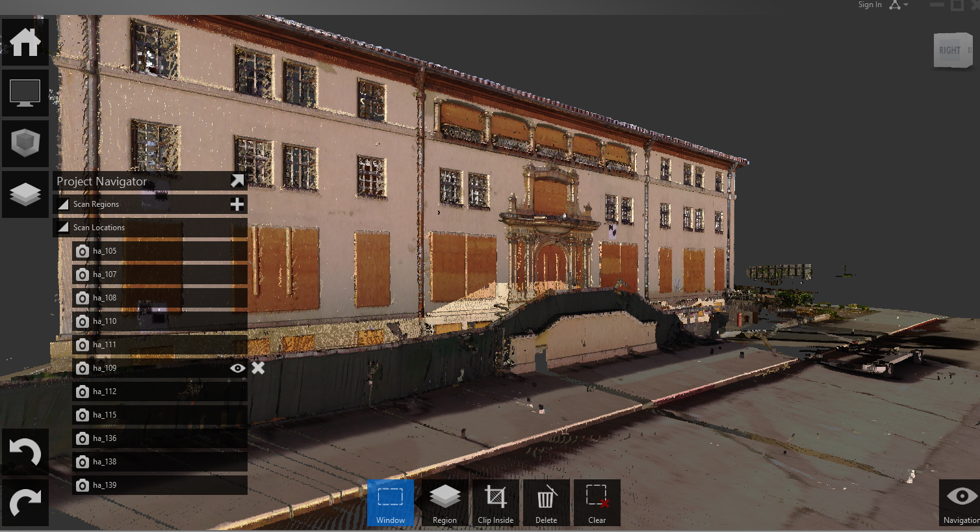This screenshot has width=980, height=532.
Task: Open the Autodesk A360 dropdown icon
Action: coord(898,5)
